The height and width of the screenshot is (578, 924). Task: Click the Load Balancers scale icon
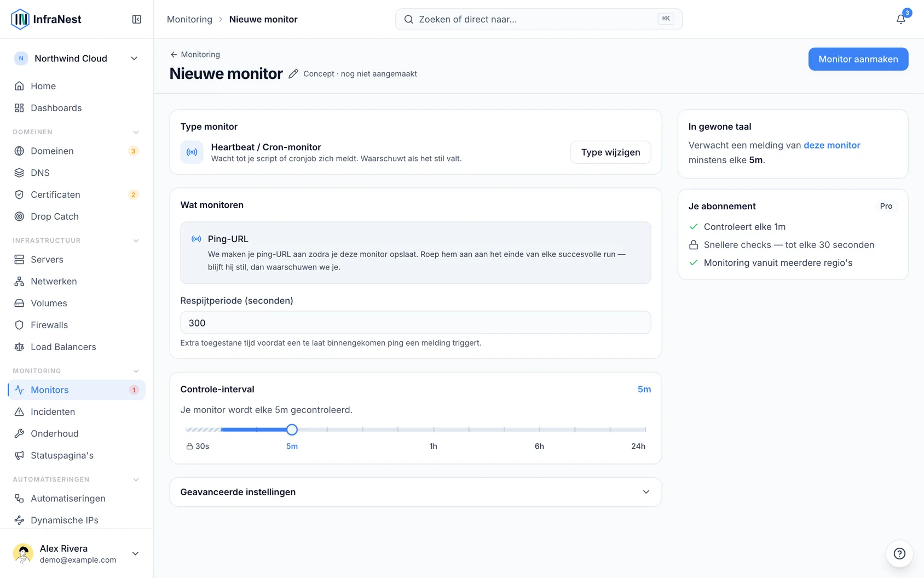coord(19,347)
